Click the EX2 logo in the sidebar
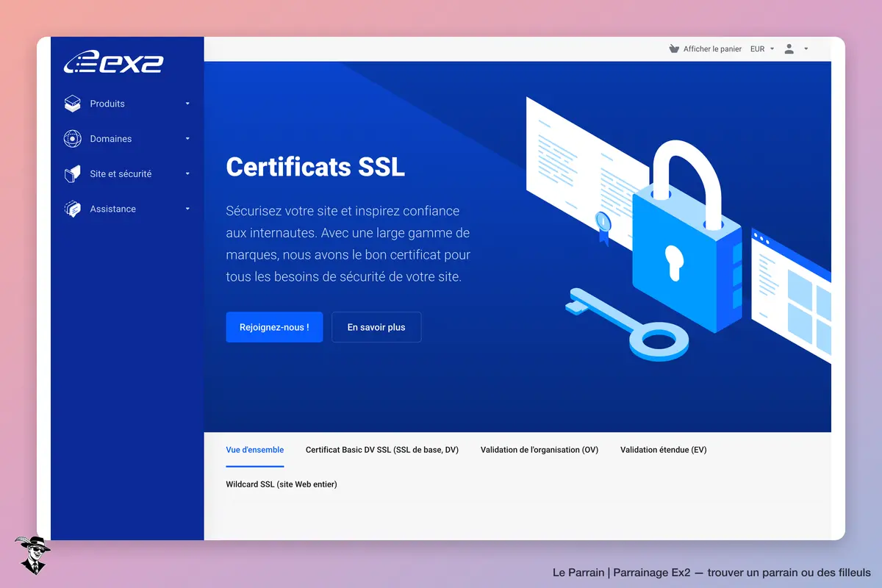Image resolution: width=882 pixels, height=588 pixels. coord(113,62)
